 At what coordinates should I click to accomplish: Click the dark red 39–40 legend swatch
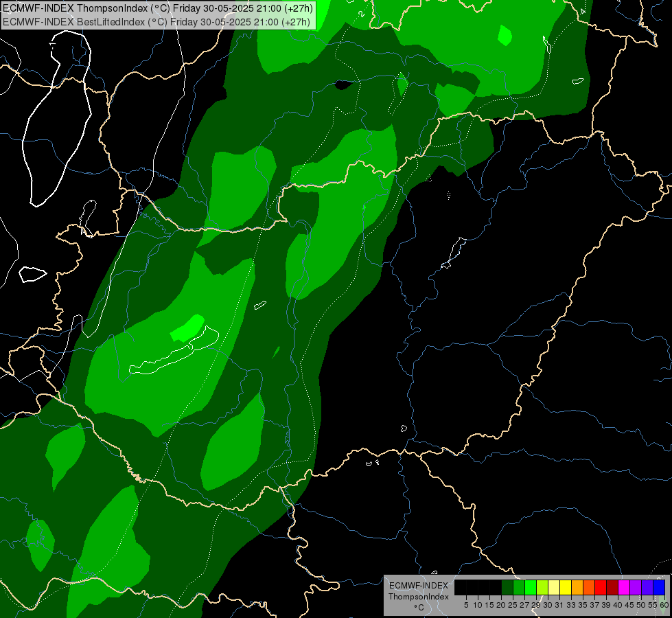tap(612, 587)
